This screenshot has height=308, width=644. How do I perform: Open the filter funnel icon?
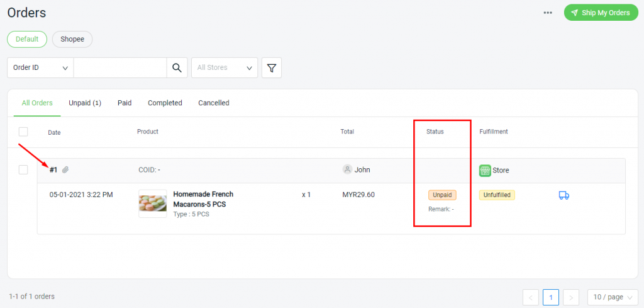[272, 68]
